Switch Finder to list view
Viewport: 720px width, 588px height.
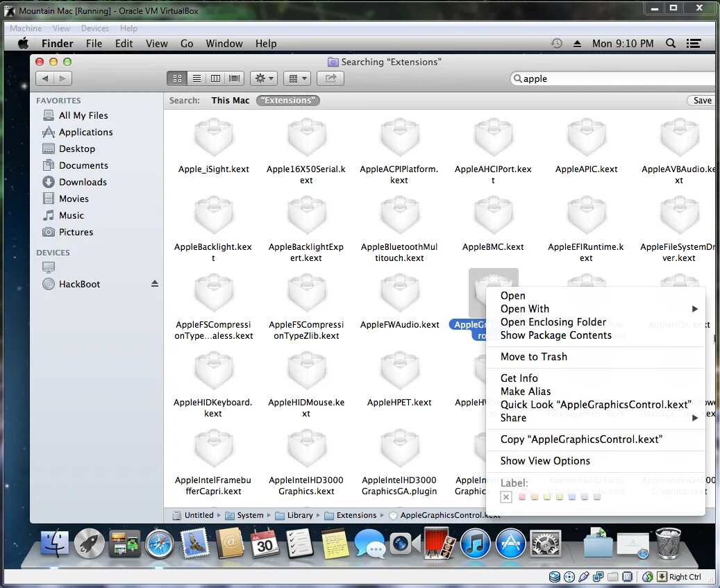pos(196,78)
